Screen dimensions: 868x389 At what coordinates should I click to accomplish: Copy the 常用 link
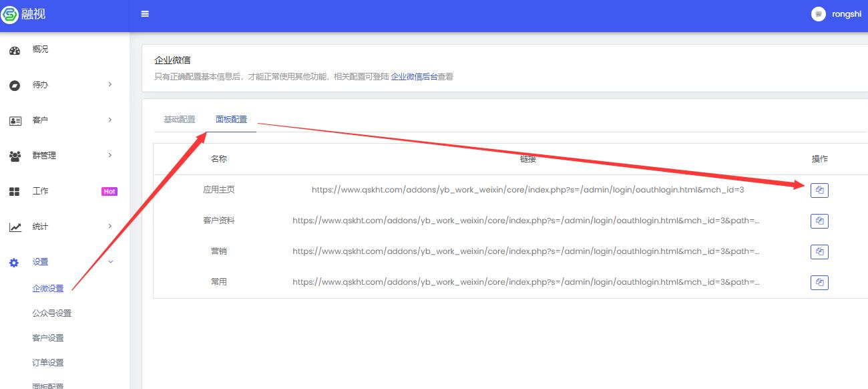(x=819, y=283)
